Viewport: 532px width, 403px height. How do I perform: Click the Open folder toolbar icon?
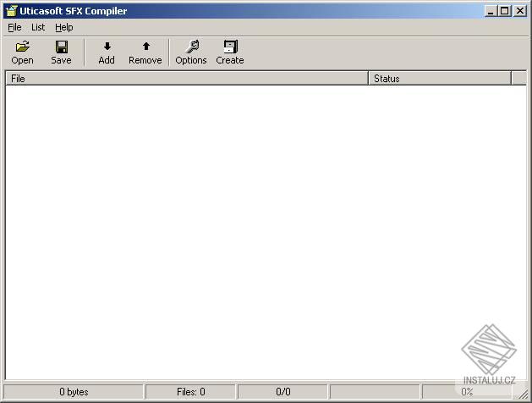(22, 47)
